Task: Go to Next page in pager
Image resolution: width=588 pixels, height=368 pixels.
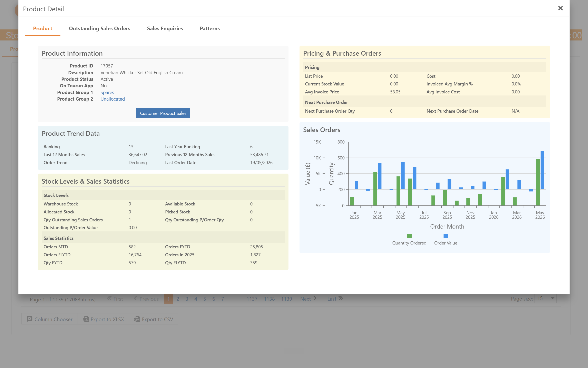Action: pos(308,299)
